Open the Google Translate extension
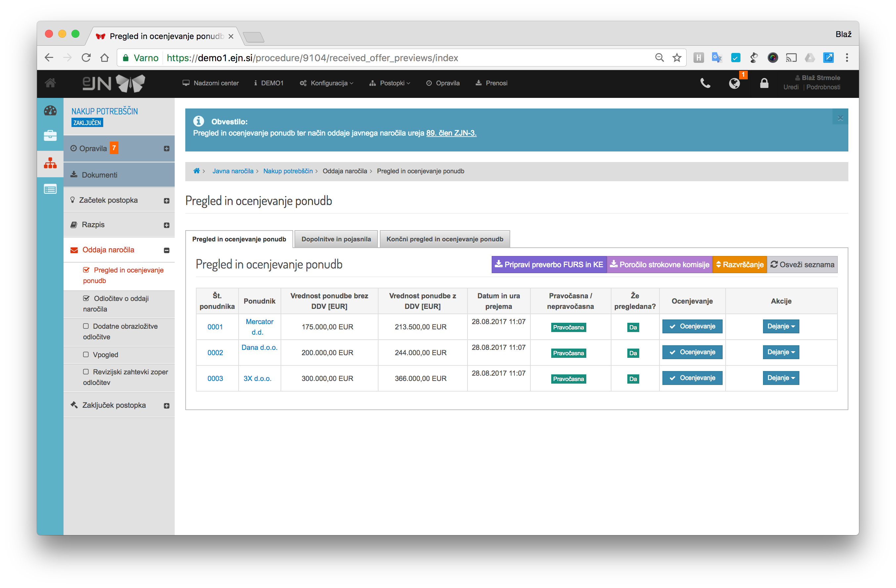 pos(716,58)
